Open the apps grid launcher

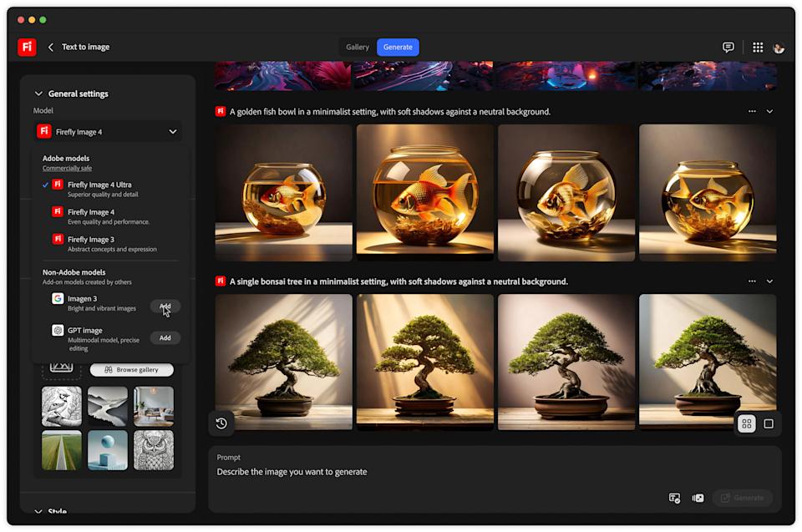pyautogui.click(x=757, y=47)
